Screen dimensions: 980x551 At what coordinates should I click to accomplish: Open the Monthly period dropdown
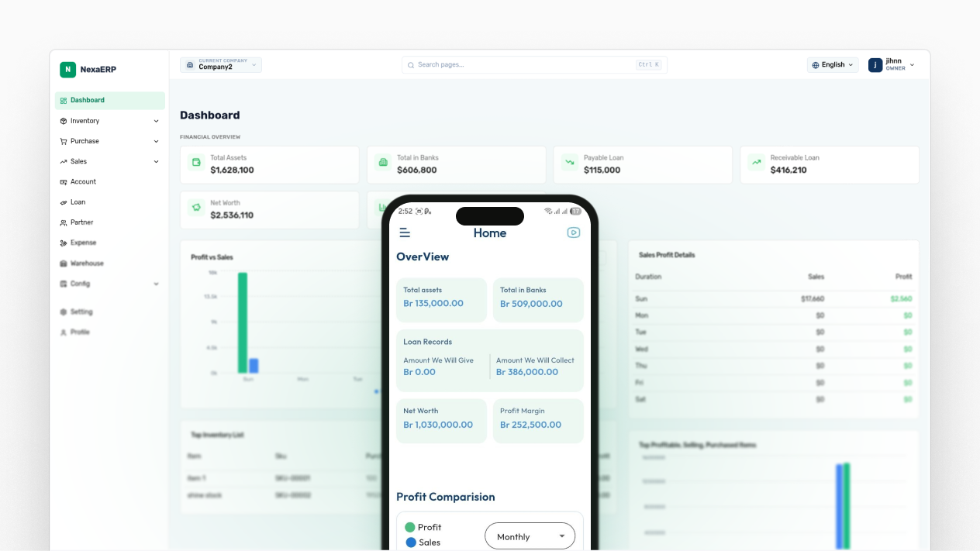click(530, 536)
